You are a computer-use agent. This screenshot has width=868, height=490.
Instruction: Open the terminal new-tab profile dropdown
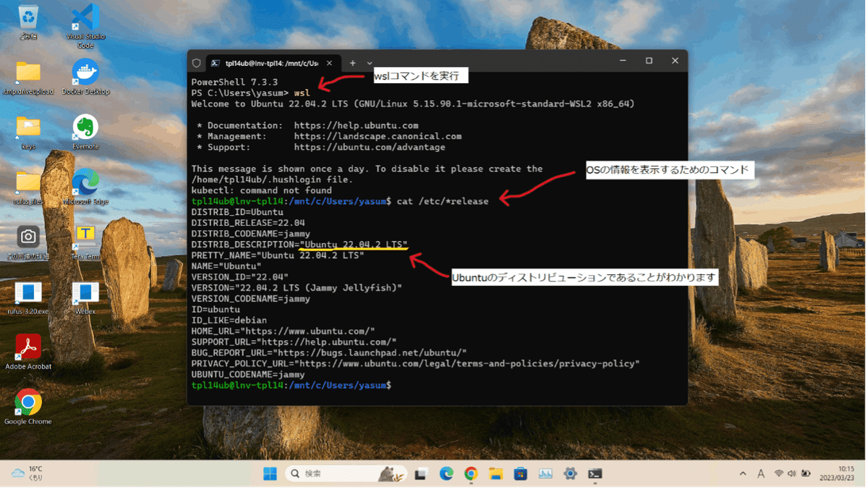pyautogui.click(x=370, y=63)
